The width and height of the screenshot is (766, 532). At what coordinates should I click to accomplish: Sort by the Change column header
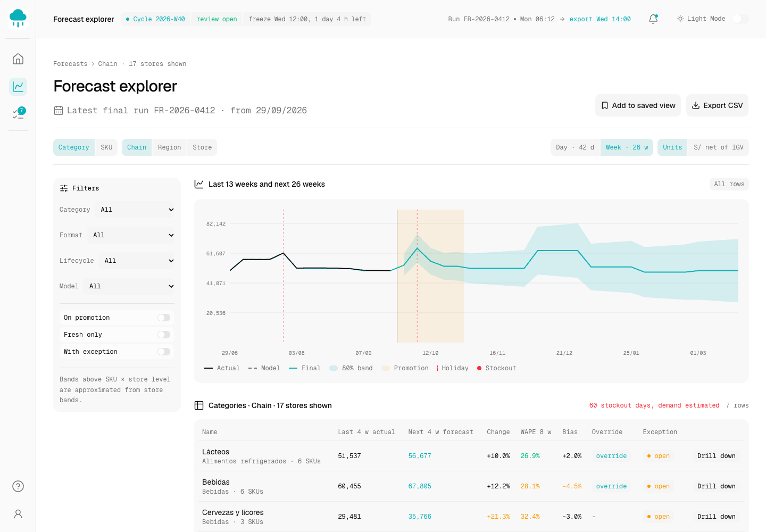(498, 432)
